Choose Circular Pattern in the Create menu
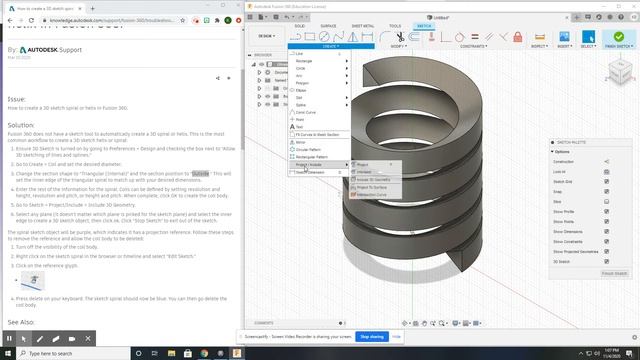 319,149
